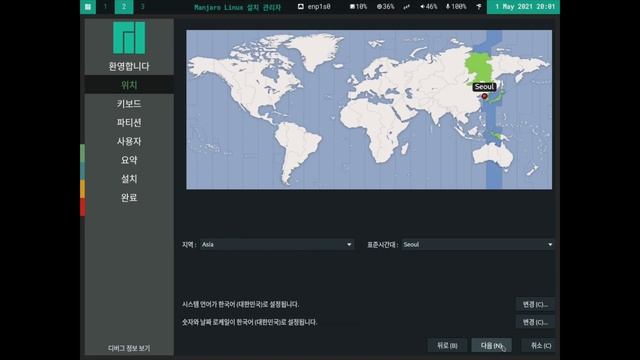The width and height of the screenshot is (640, 360).
Task: Click the tray icon beside the clock
Action: [479, 7]
